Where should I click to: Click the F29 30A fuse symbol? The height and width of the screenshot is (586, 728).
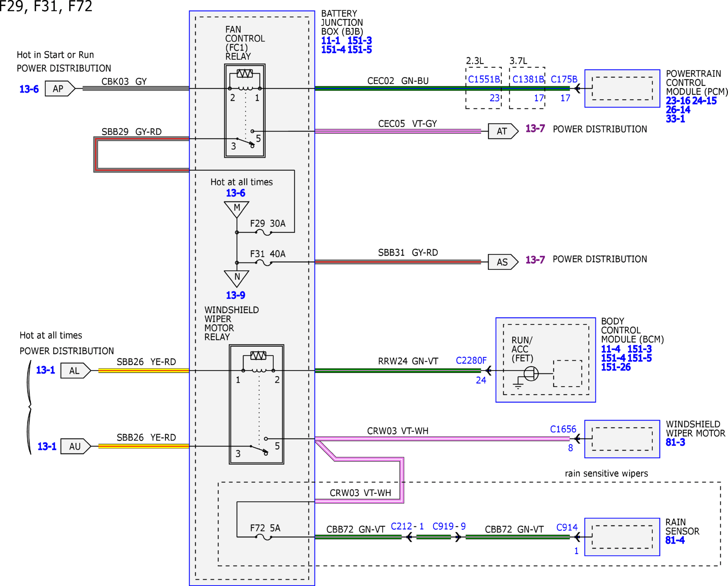263,232
